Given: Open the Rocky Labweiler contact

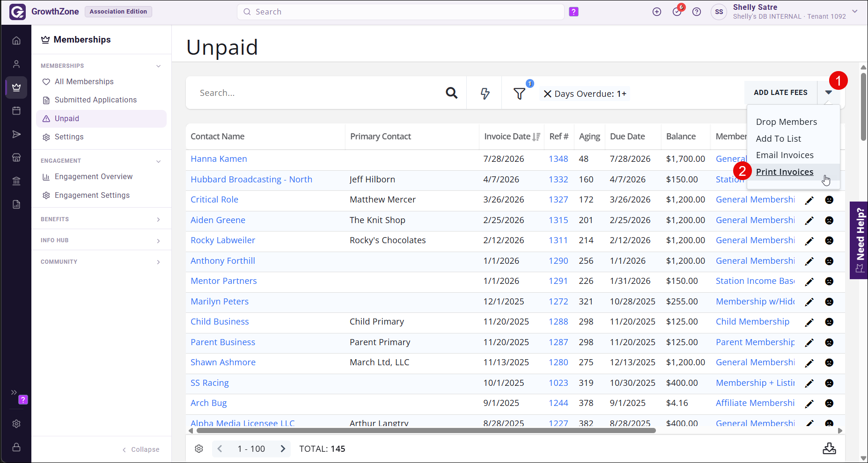Looking at the screenshot, I should click(223, 240).
